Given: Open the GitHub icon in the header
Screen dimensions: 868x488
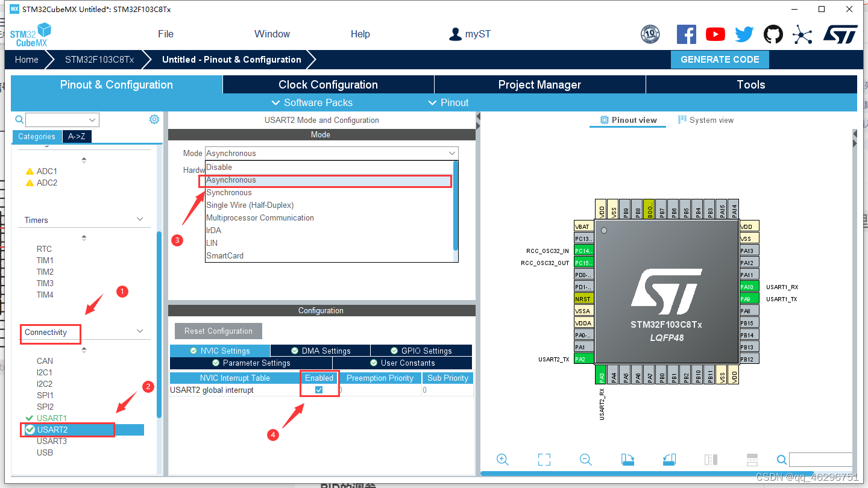Looking at the screenshot, I should 773,34.
